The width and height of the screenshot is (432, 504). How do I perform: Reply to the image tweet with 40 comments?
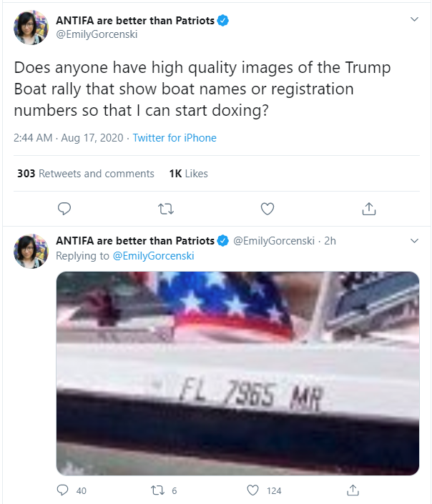coord(62,490)
